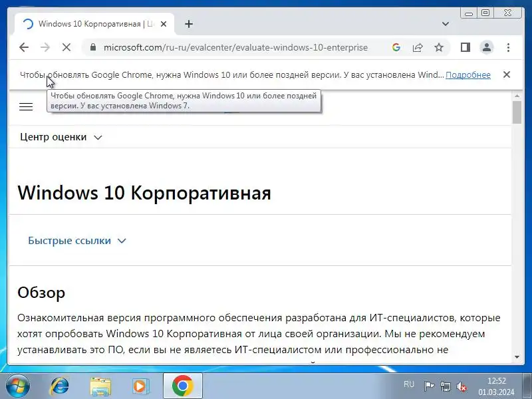The image size is (532, 399).
Task: Open the tab search chevron
Action: (446, 24)
